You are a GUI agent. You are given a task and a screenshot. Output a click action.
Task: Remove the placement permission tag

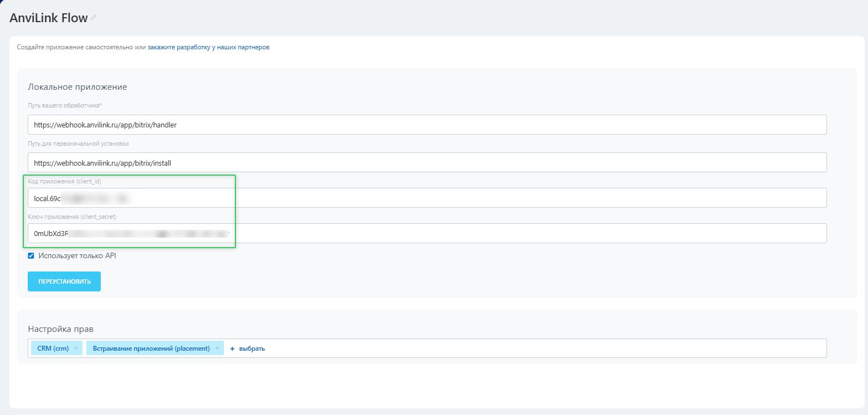(x=217, y=349)
